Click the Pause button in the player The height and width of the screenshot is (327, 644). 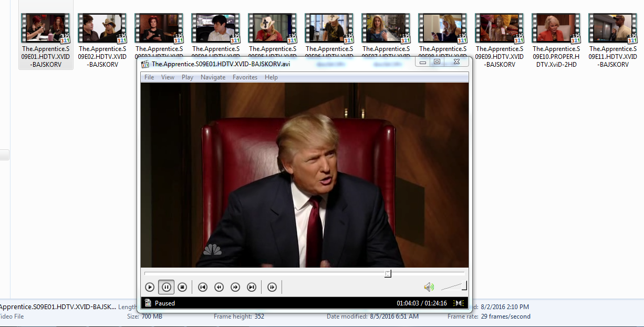[166, 287]
